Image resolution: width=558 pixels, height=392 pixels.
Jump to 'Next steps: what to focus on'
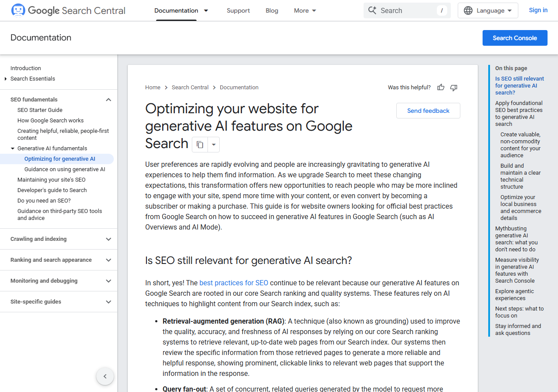point(520,312)
